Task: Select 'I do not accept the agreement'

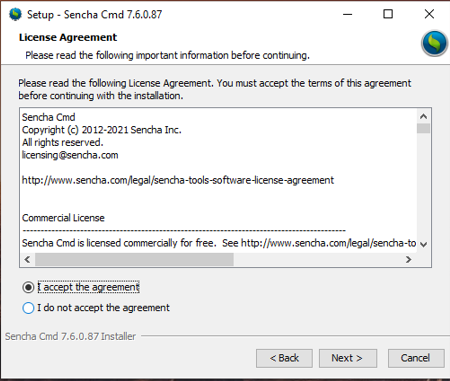Action: pyautogui.click(x=28, y=308)
